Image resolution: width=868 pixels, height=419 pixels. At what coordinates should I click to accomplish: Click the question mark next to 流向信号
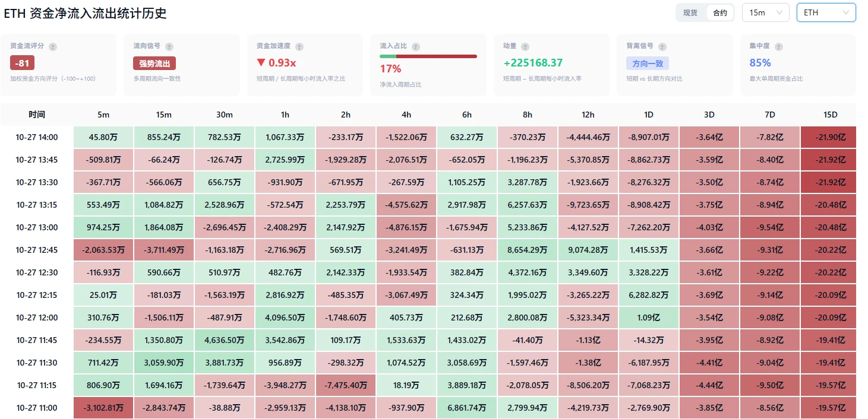(x=170, y=46)
